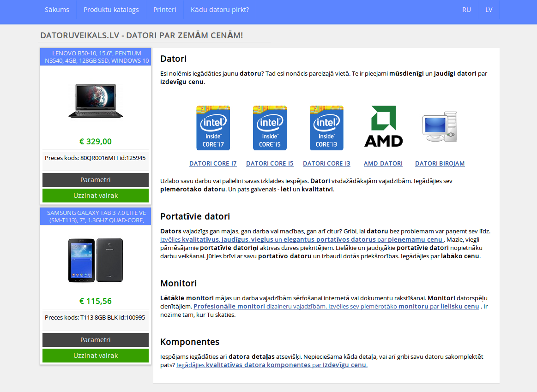Follow the AMD DATORI link
The image size is (537, 392).
383,164
